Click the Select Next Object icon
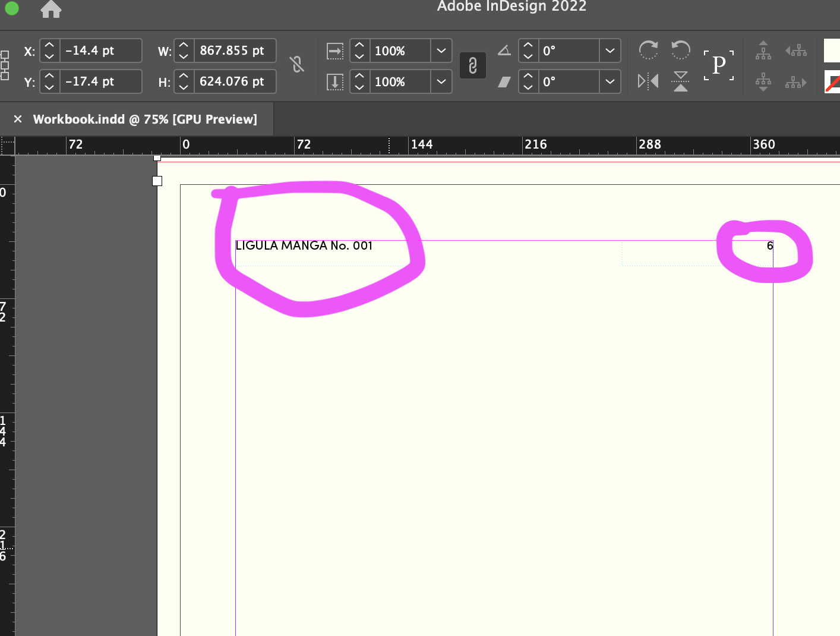The height and width of the screenshot is (636, 840). [796, 82]
